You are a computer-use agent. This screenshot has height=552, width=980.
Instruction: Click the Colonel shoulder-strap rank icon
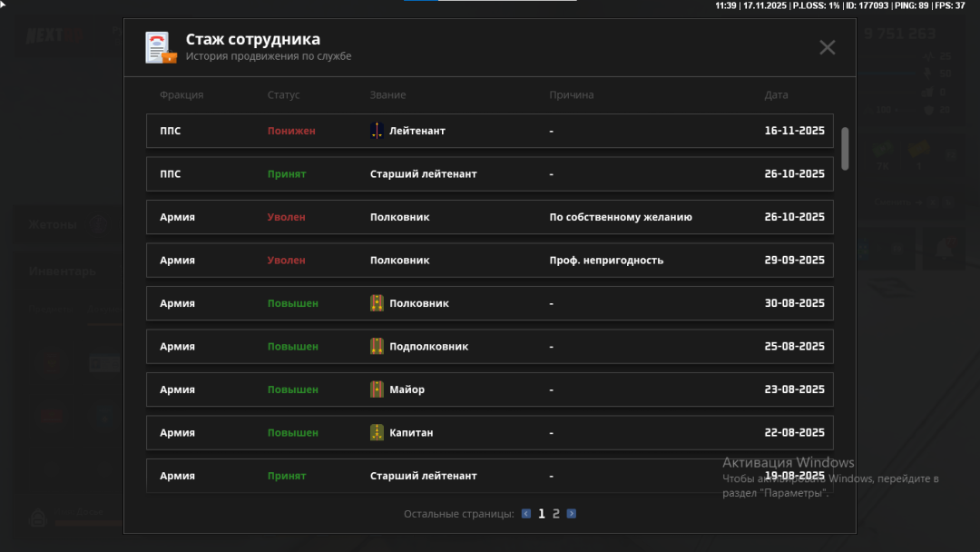pos(377,303)
